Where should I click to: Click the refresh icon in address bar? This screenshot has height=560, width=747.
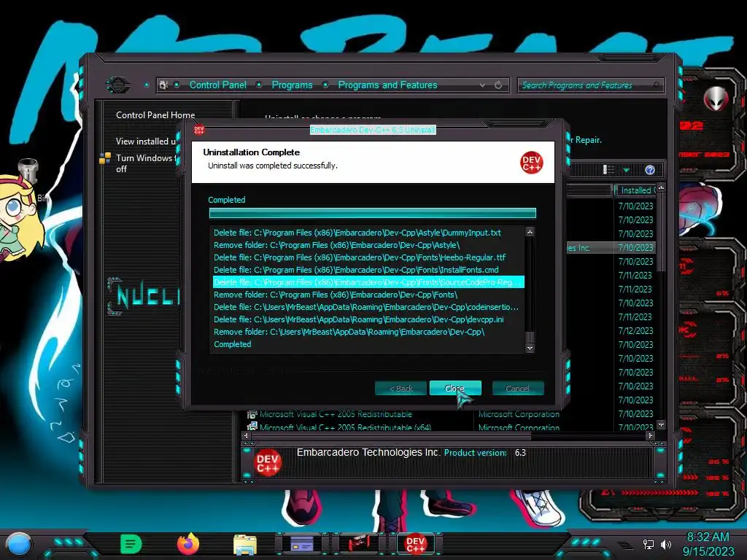coord(498,85)
